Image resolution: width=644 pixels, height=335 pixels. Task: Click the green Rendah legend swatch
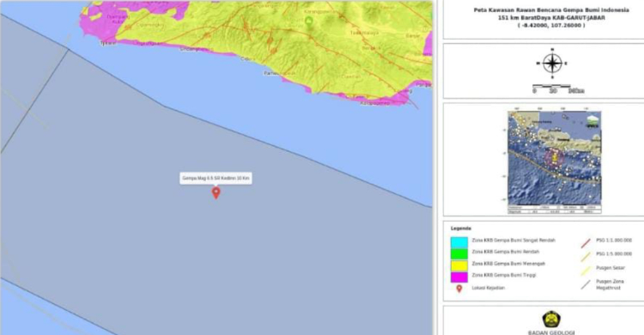pyautogui.click(x=459, y=253)
